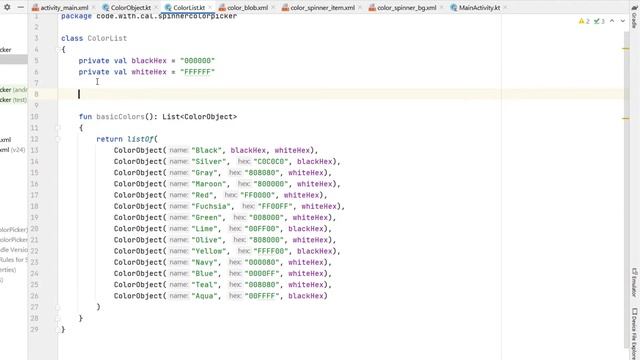This screenshot has height=360, width=640.
Task: Close the ColorObject.kt tab
Action: pos(156,8)
